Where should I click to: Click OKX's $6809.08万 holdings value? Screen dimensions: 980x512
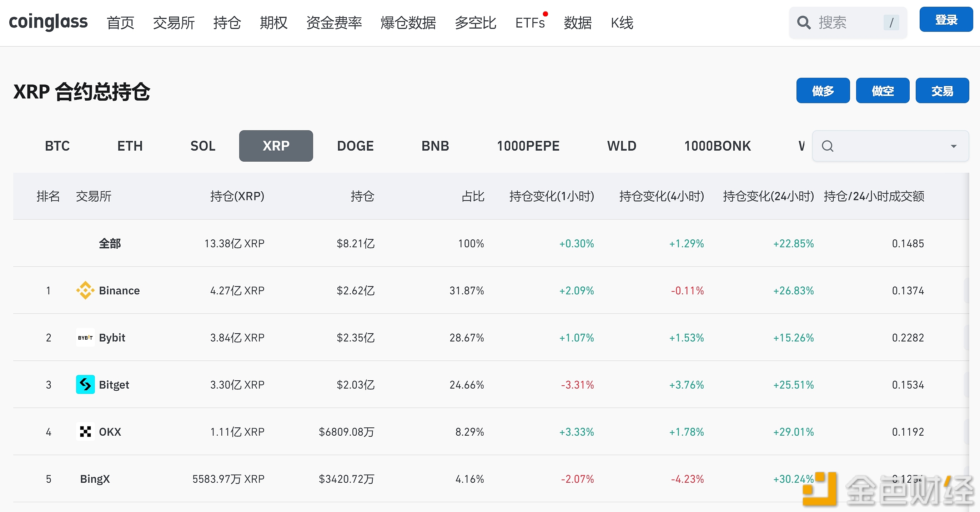[x=347, y=432]
